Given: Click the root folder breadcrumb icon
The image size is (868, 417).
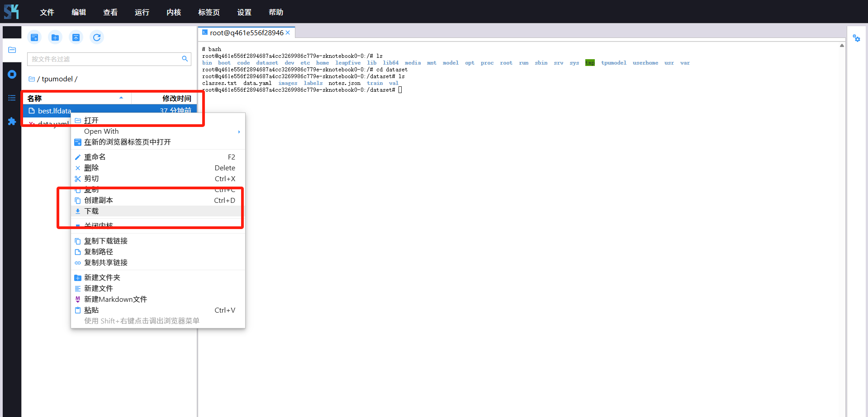Looking at the screenshot, I should click(32, 79).
